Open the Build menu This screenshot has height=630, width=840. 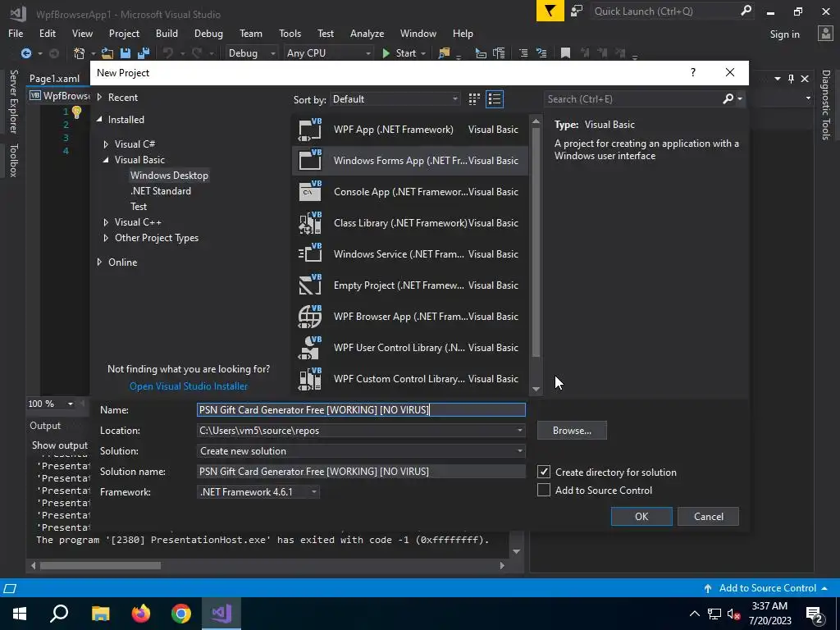(167, 33)
